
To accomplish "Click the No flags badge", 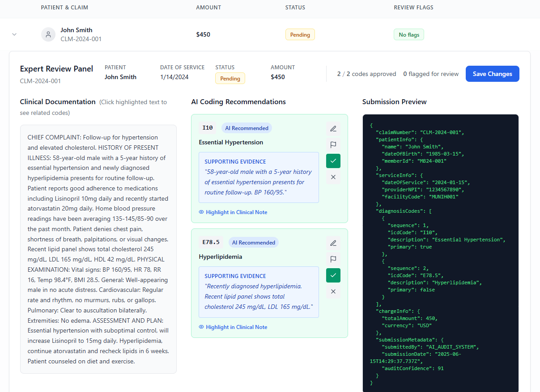I will click(x=409, y=34).
